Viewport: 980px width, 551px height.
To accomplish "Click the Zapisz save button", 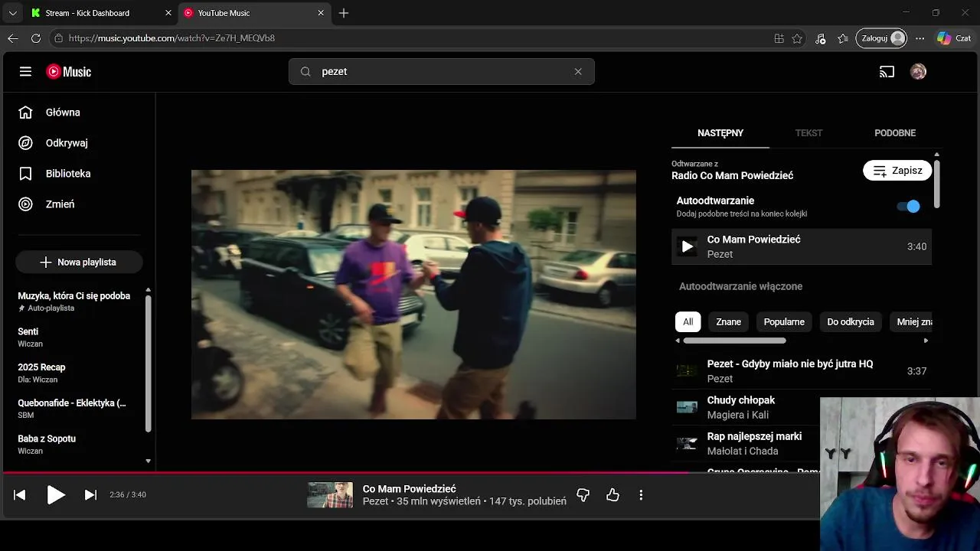I will pyautogui.click(x=897, y=171).
